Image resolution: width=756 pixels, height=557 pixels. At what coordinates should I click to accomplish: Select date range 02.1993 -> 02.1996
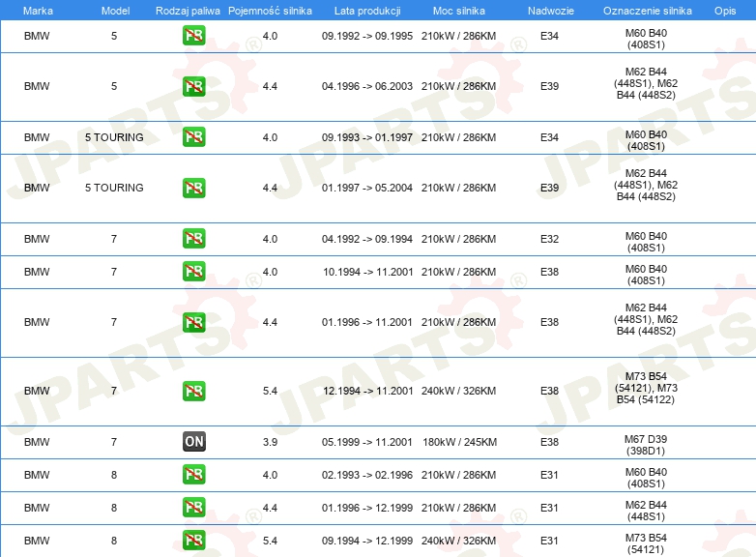367,475
